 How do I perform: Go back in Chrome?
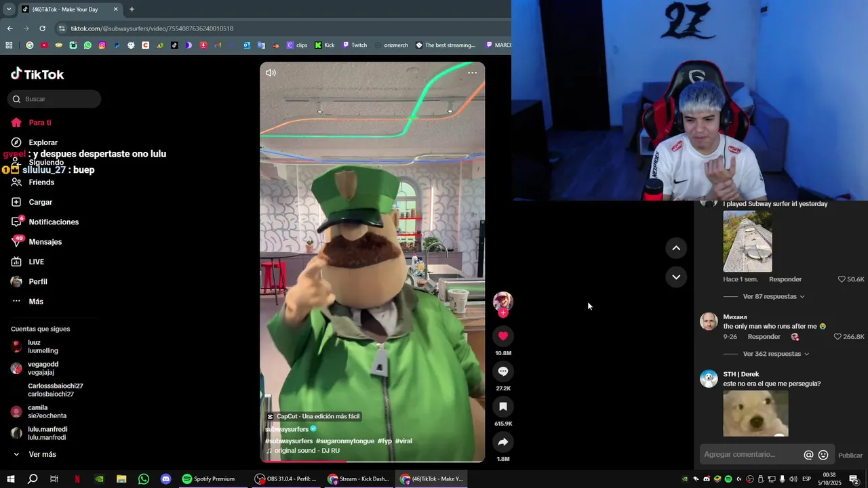(9, 28)
